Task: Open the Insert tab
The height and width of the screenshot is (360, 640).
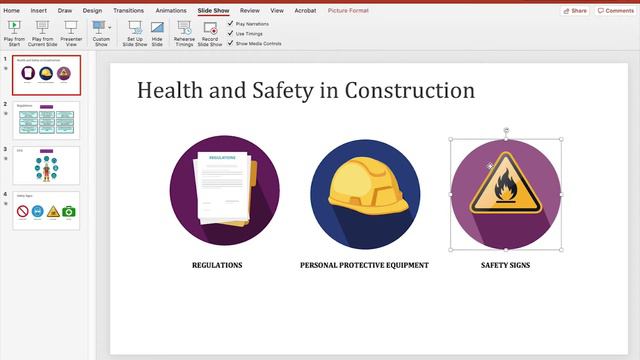Action: [39, 11]
